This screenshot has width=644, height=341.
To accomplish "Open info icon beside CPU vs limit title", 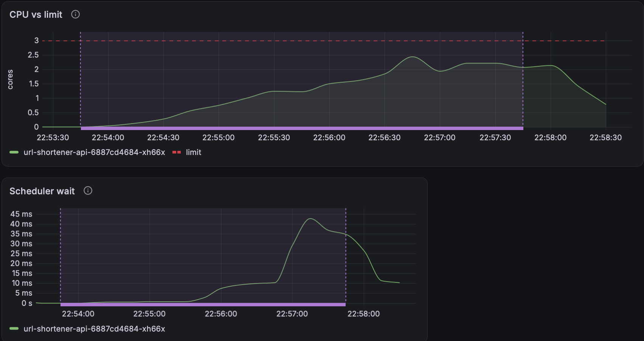I will click(76, 14).
